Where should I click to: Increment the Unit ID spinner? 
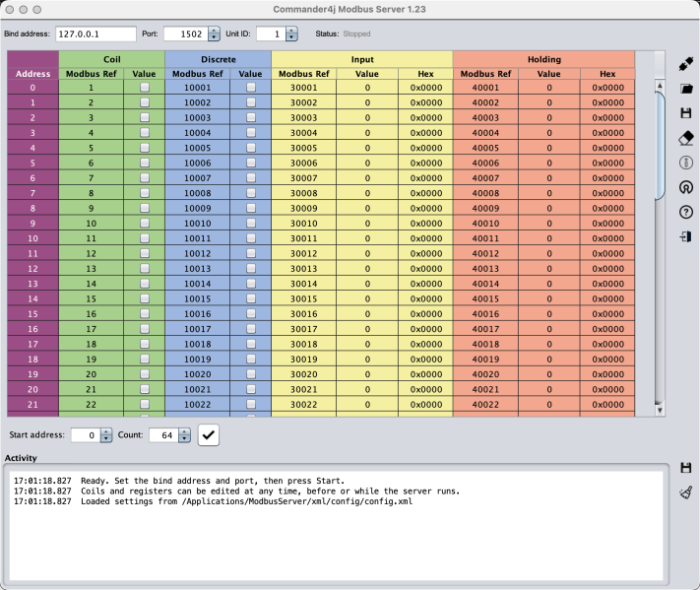tap(291, 31)
